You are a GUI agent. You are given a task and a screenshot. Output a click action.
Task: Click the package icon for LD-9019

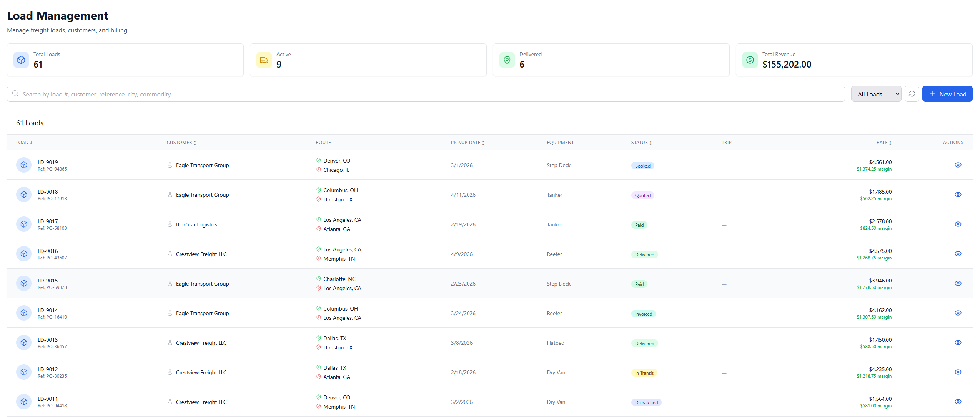[24, 165]
